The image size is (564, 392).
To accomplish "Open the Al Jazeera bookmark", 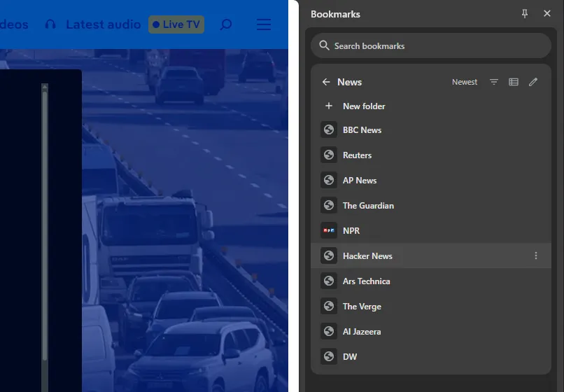I will pyautogui.click(x=430, y=332).
